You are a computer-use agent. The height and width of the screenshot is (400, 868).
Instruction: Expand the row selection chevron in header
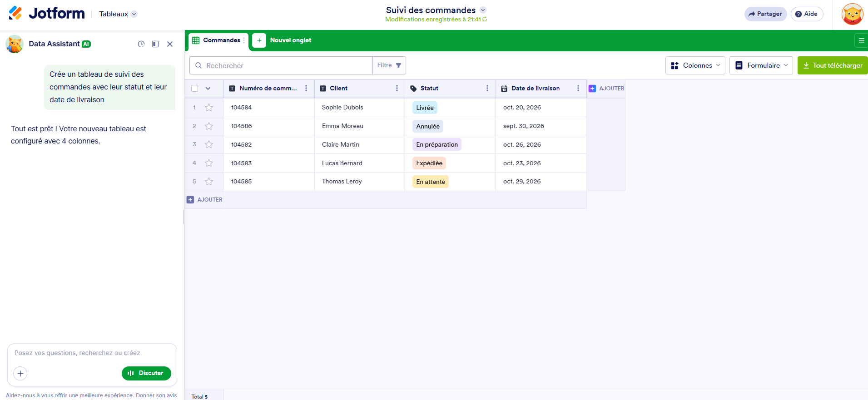208,89
